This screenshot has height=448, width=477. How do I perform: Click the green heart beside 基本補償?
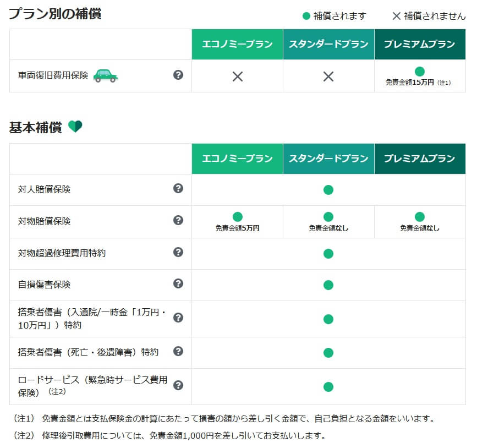click(x=75, y=127)
